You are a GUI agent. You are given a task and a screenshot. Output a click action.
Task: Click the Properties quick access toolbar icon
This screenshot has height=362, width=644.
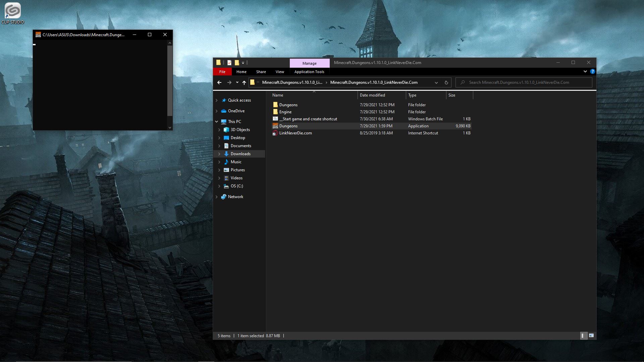coord(229,63)
